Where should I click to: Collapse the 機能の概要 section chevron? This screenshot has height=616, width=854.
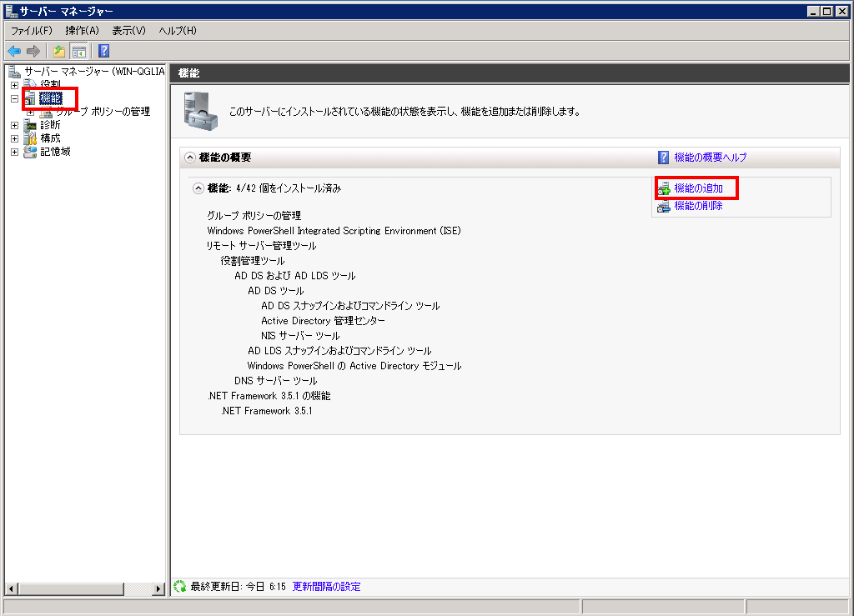coord(190,158)
